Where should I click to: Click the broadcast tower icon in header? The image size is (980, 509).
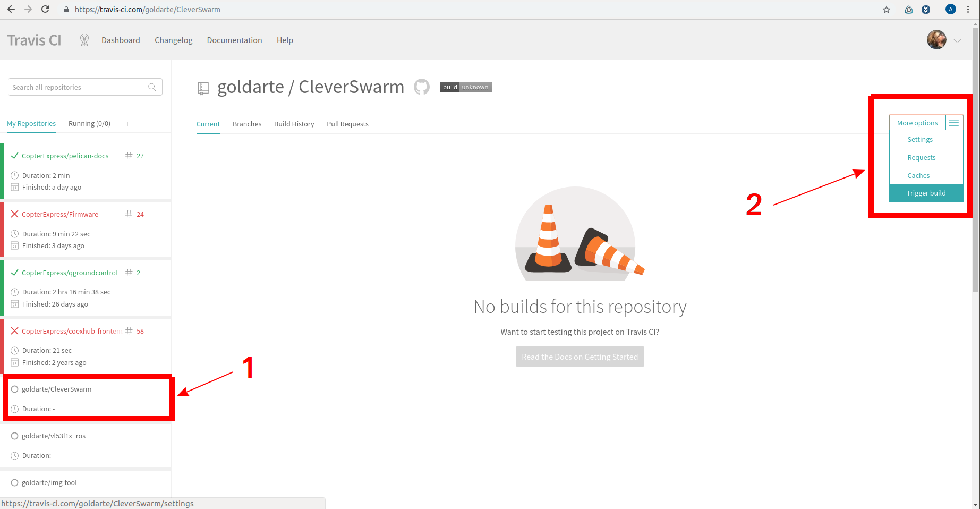84,40
